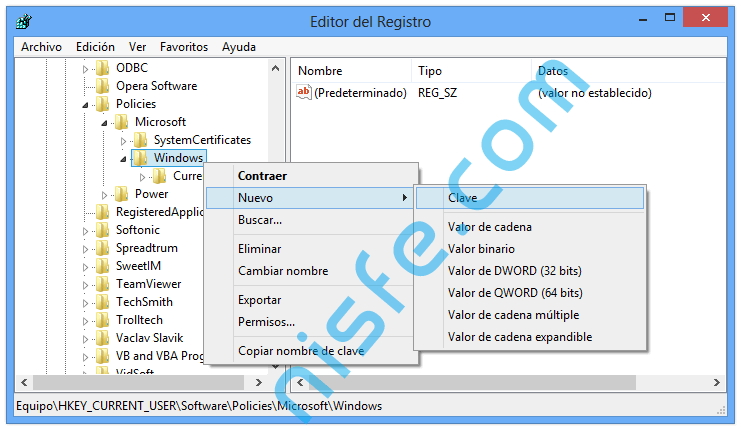Click the SystemCertificates folder icon

click(141, 140)
